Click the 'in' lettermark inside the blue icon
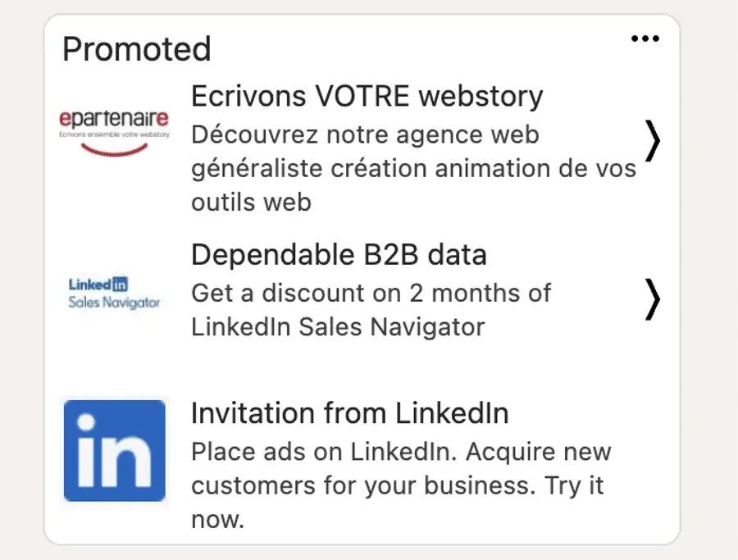The image size is (738, 560). (x=114, y=455)
